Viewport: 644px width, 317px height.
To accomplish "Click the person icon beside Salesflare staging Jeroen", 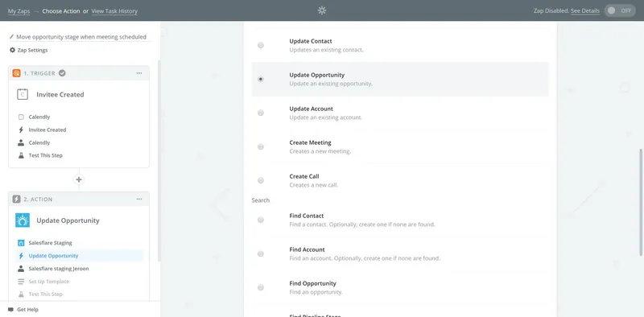I will (x=21, y=269).
